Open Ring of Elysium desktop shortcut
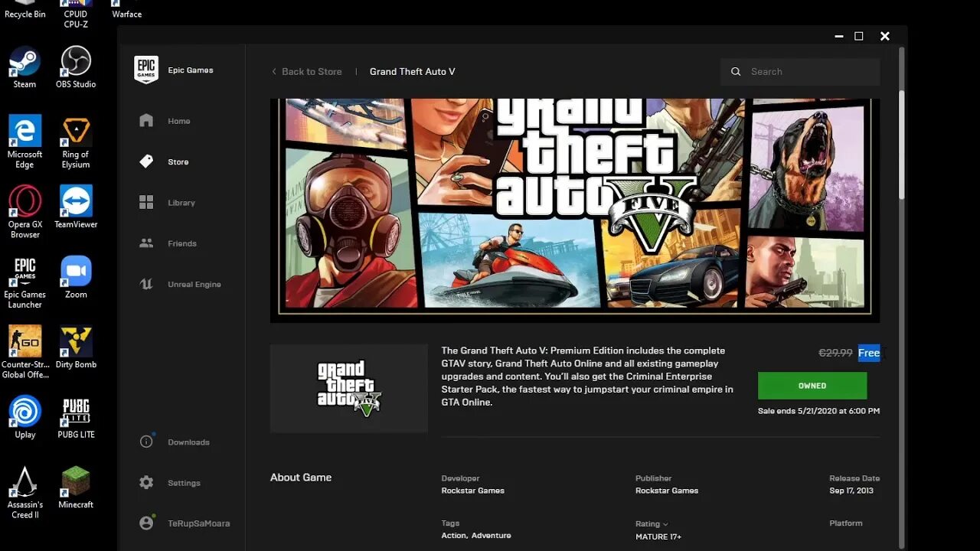Viewport: 980px width, 551px height. pos(76,142)
